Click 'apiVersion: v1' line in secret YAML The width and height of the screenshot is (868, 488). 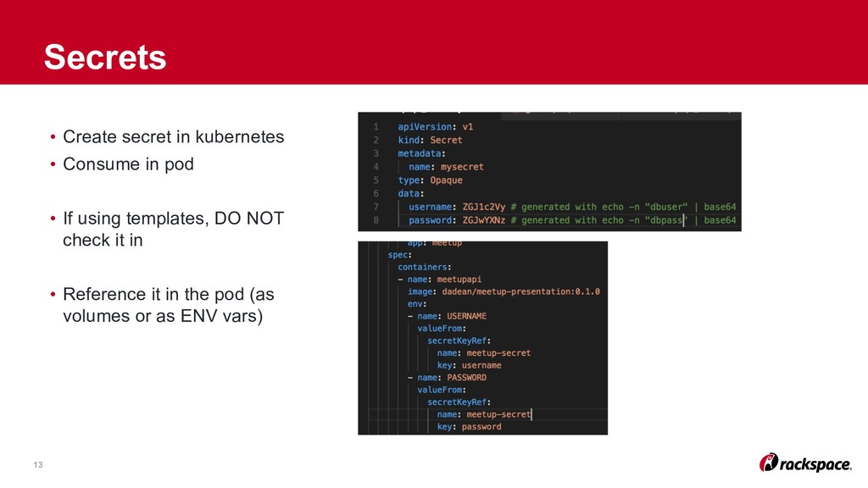point(435,127)
